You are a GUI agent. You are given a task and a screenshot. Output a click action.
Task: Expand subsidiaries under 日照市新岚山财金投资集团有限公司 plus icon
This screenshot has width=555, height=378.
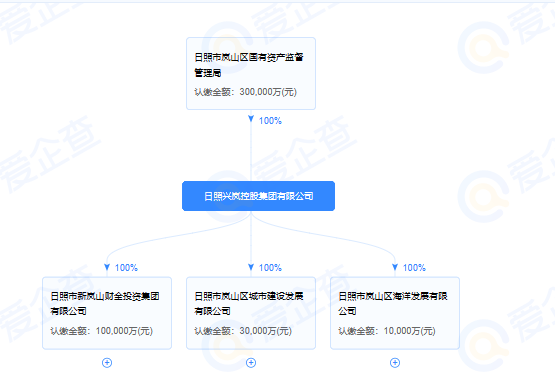(x=107, y=363)
